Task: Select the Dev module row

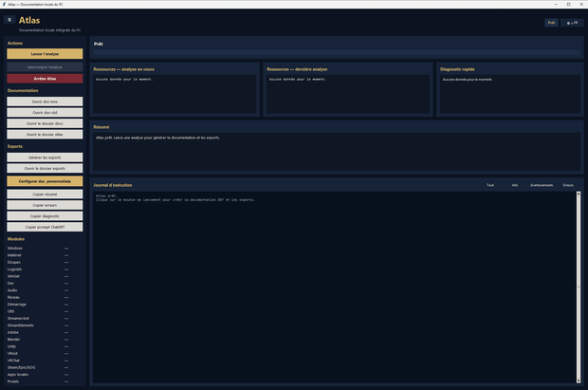Action: point(38,283)
